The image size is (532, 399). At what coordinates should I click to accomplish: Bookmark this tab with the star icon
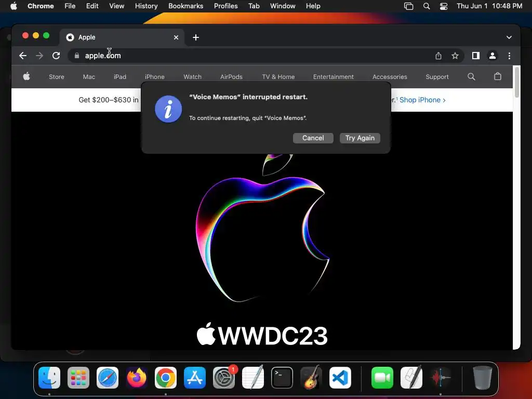click(x=455, y=56)
